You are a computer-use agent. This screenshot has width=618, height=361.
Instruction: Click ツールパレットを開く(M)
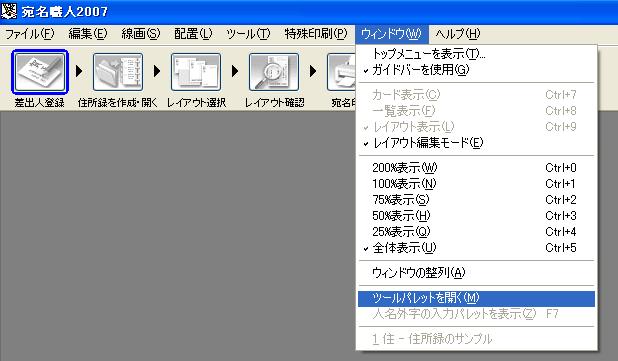476,298
